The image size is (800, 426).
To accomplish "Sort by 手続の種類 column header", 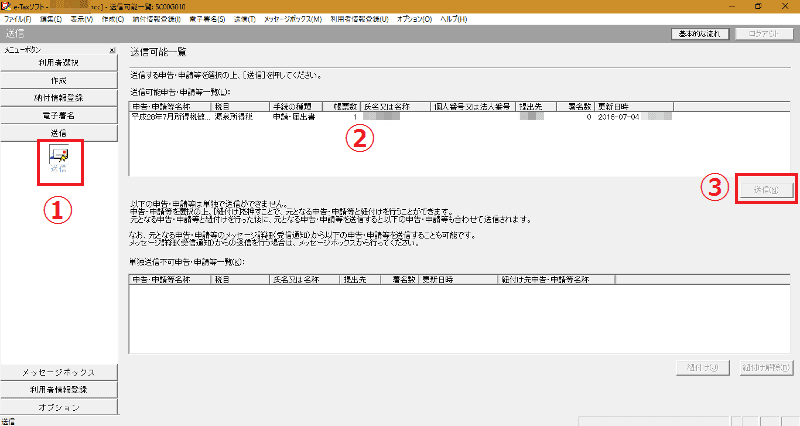I will click(x=296, y=107).
